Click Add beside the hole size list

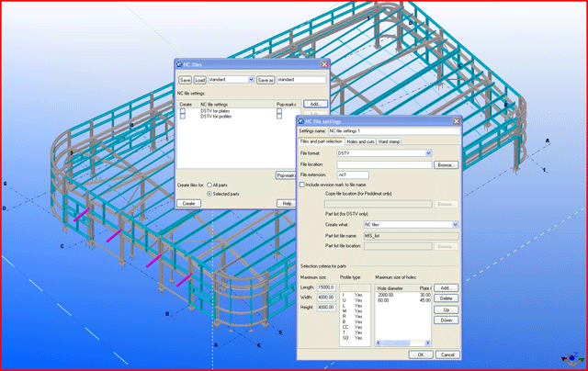(x=446, y=288)
